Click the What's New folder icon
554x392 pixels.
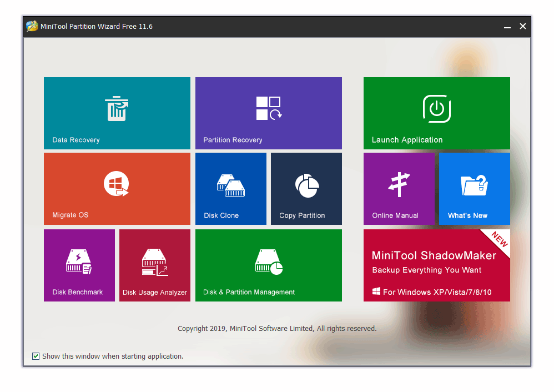pos(474,185)
